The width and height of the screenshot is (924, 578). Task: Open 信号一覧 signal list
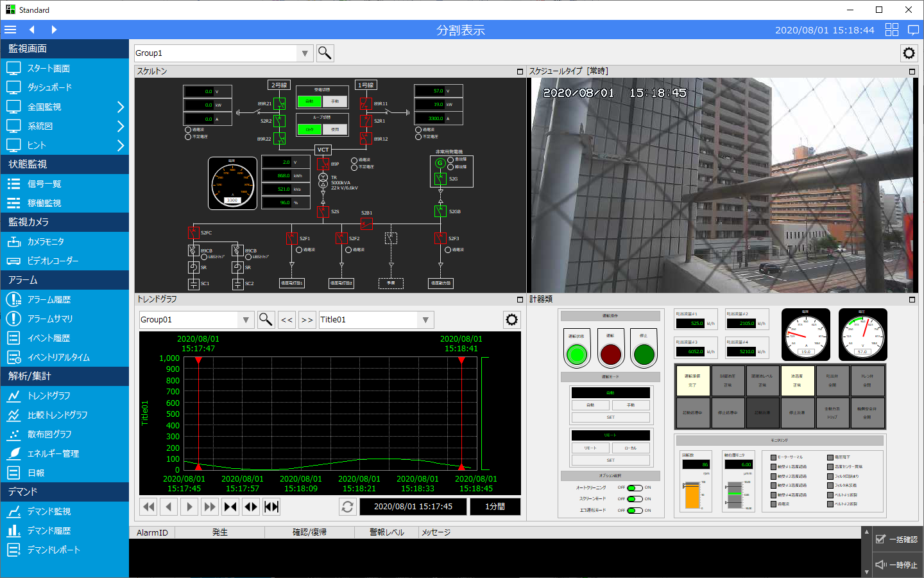pyautogui.click(x=64, y=184)
